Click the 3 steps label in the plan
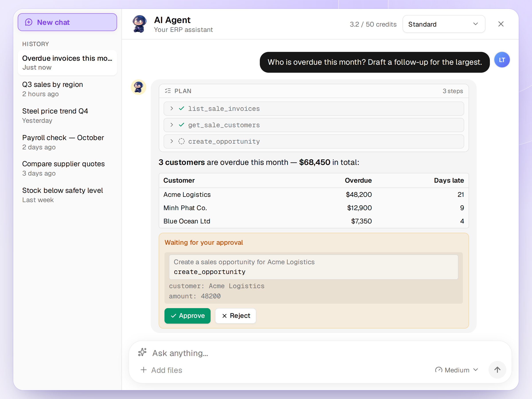The image size is (532, 399). click(x=453, y=91)
